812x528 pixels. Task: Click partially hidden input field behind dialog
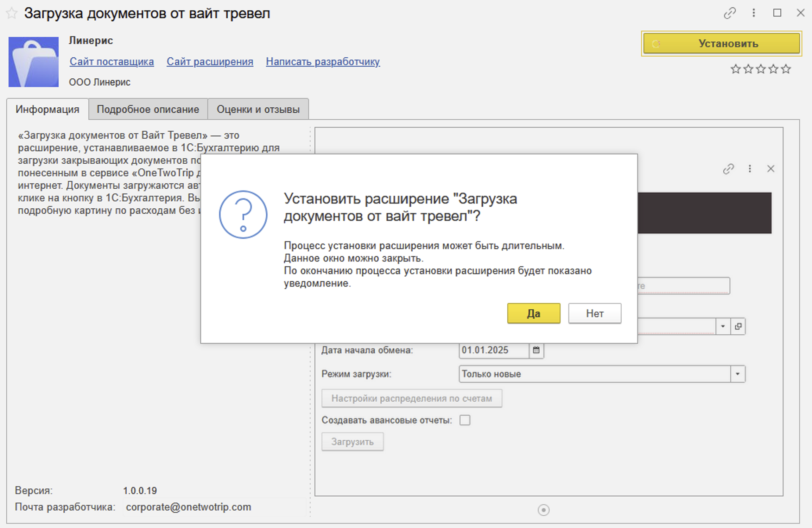tap(684, 286)
